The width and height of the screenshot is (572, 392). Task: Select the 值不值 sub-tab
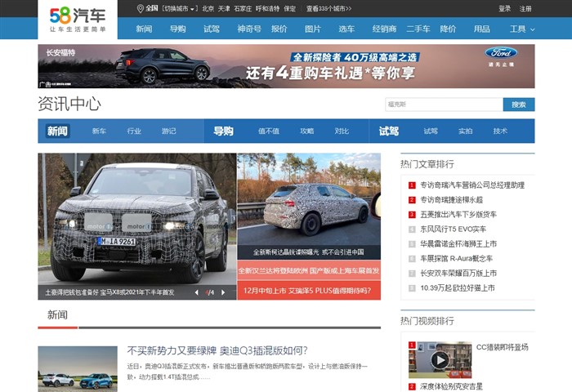tap(269, 131)
